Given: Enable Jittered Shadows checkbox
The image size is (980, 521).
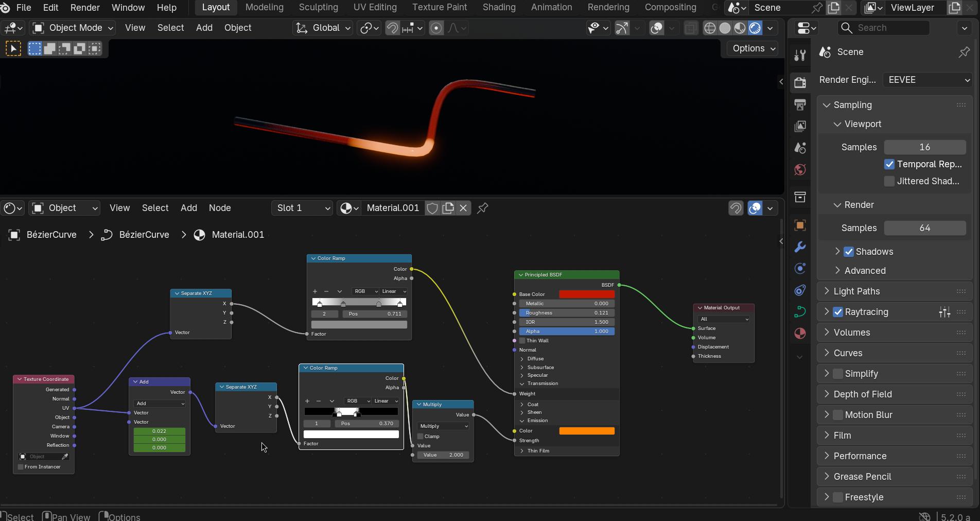Looking at the screenshot, I should (x=889, y=181).
